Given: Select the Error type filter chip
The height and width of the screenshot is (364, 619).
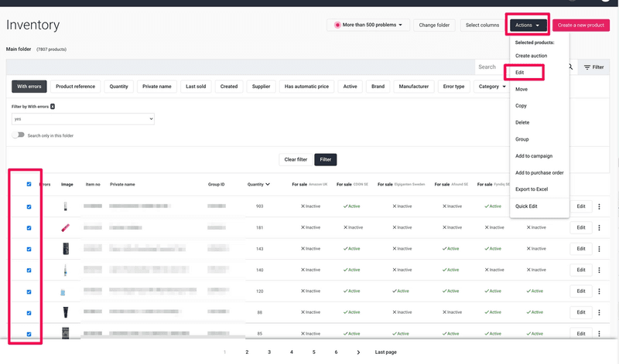Looking at the screenshot, I should pyautogui.click(x=453, y=87).
